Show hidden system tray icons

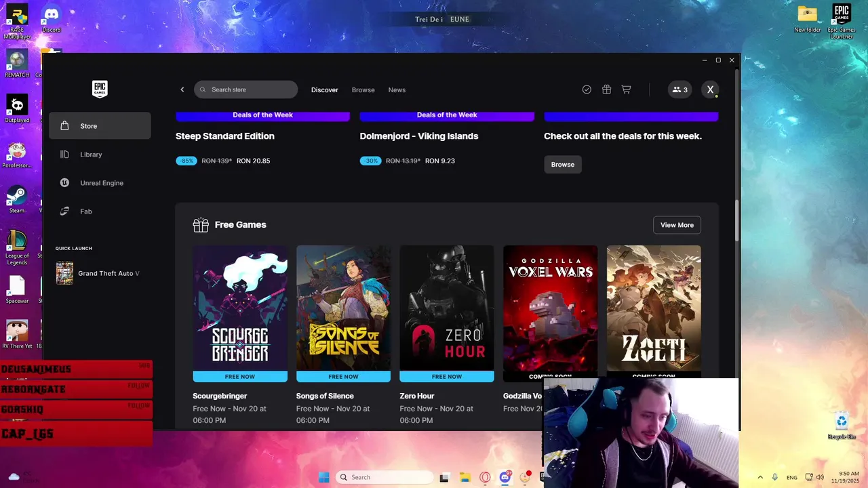760,477
